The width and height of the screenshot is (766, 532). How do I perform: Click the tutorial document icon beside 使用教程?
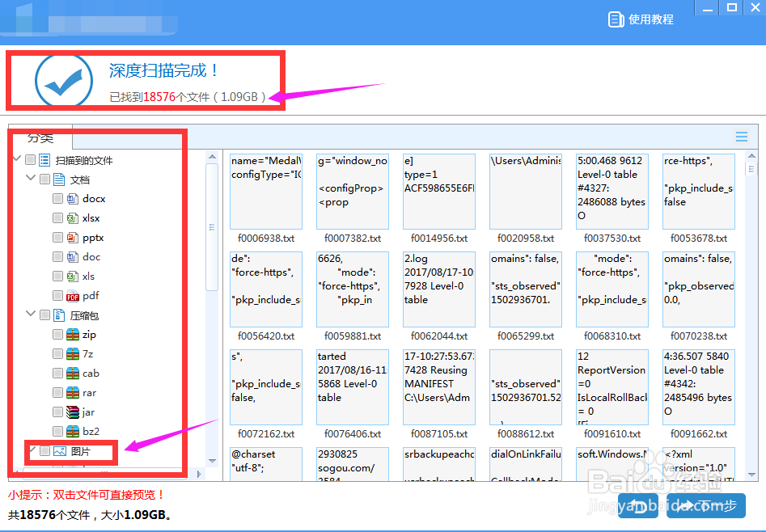(x=616, y=19)
